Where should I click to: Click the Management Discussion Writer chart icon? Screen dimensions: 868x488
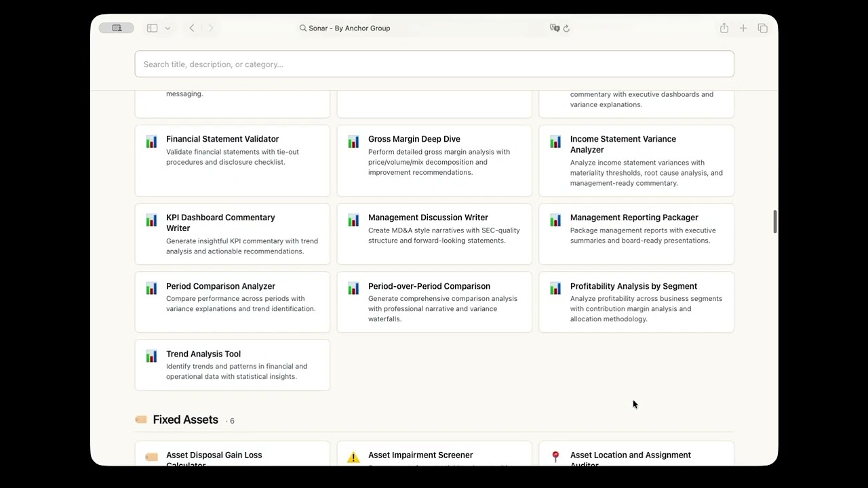(x=353, y=220)
